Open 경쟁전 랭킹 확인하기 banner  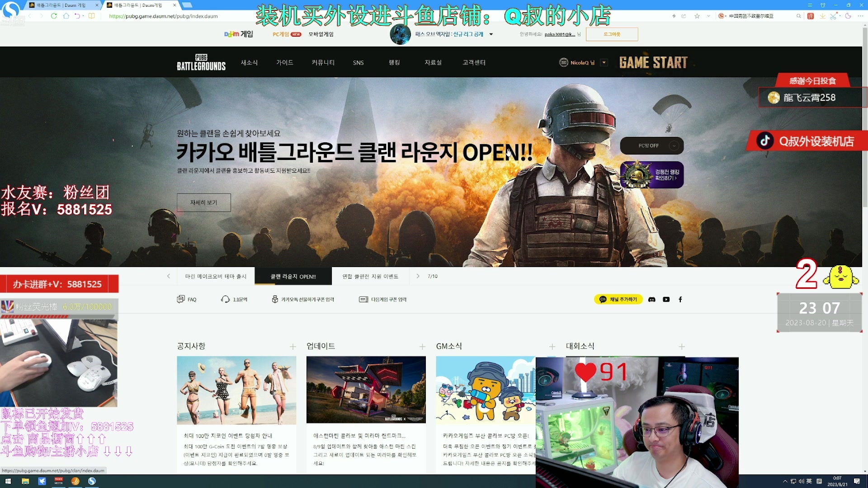pos(652,175)
